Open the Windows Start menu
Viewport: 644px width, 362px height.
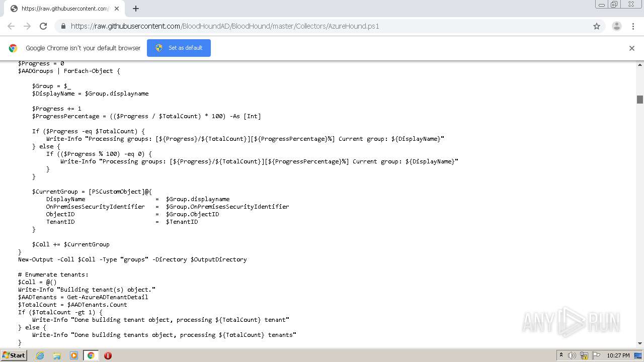click(14, 355)
